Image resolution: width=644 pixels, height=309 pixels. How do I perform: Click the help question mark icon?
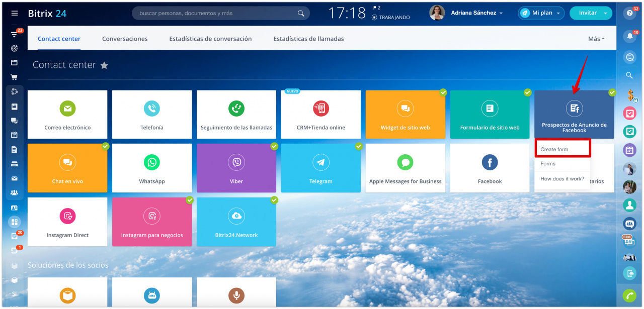(629, 13)
